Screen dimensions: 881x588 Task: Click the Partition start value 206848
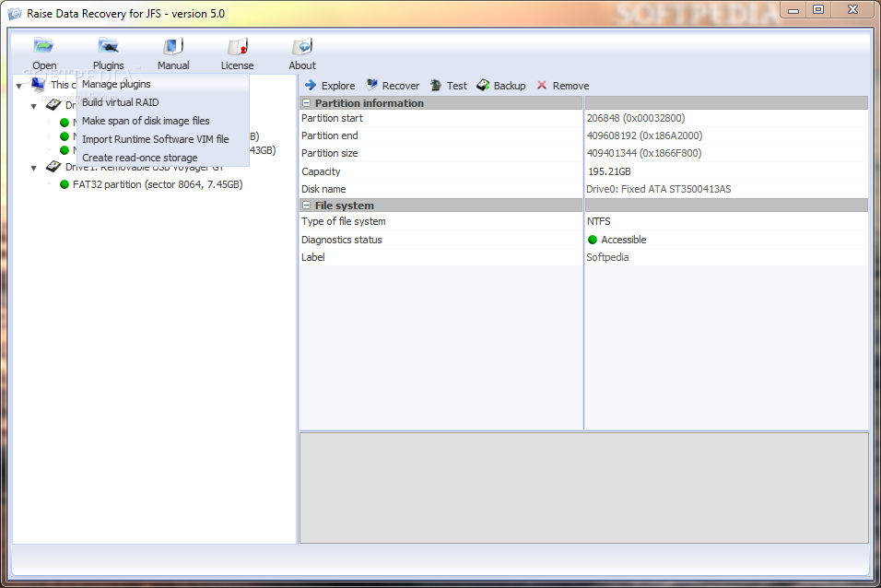pyautogui.click(x=636, y=118)
